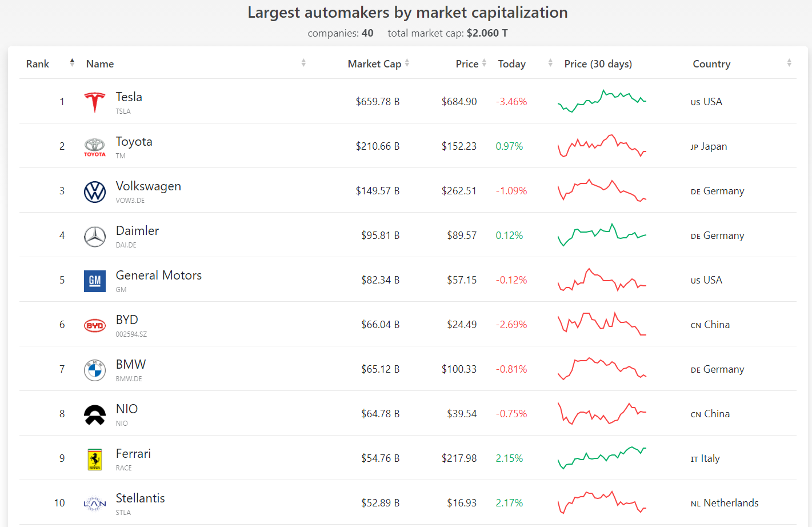Open the Volkswagen company link

tap(149, 186)
